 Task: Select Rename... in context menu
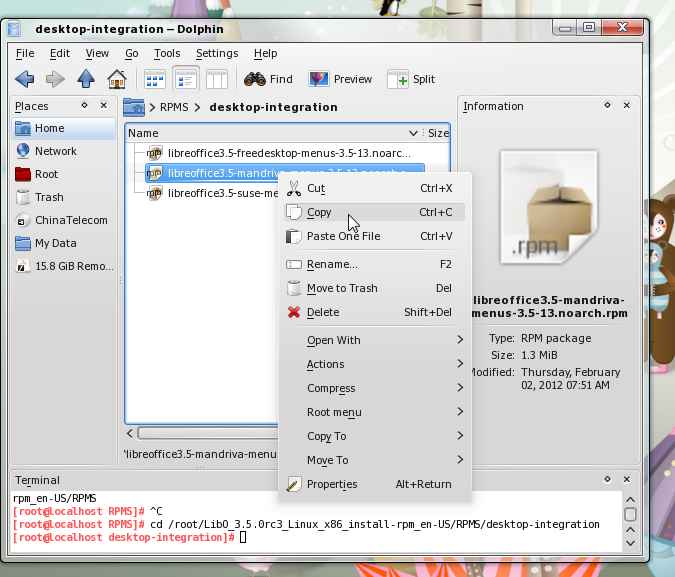375,264
